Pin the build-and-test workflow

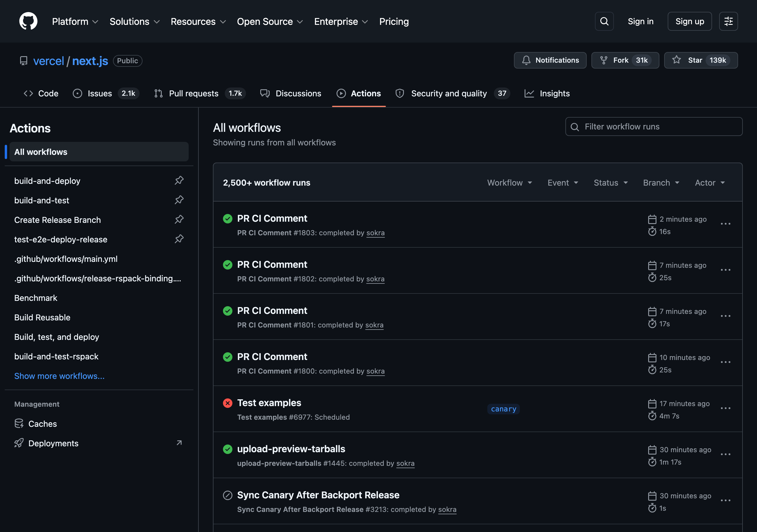tap(179, 200)
